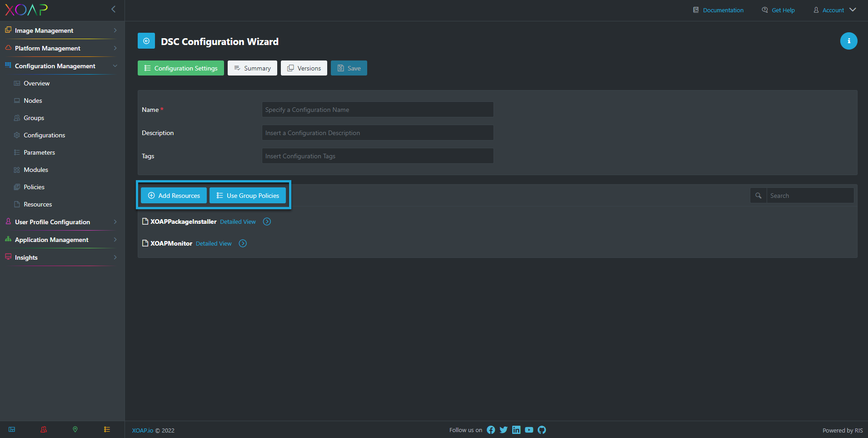Expand the Application Management chevron
This screenshot has width=868, height=438.
[x=115, y=240]
